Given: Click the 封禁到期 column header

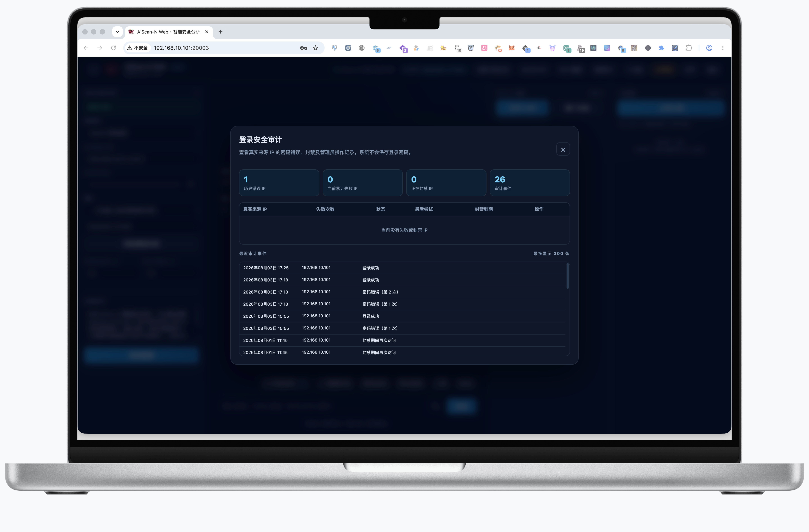Looking at the screenshot, I should pos(484,209).
